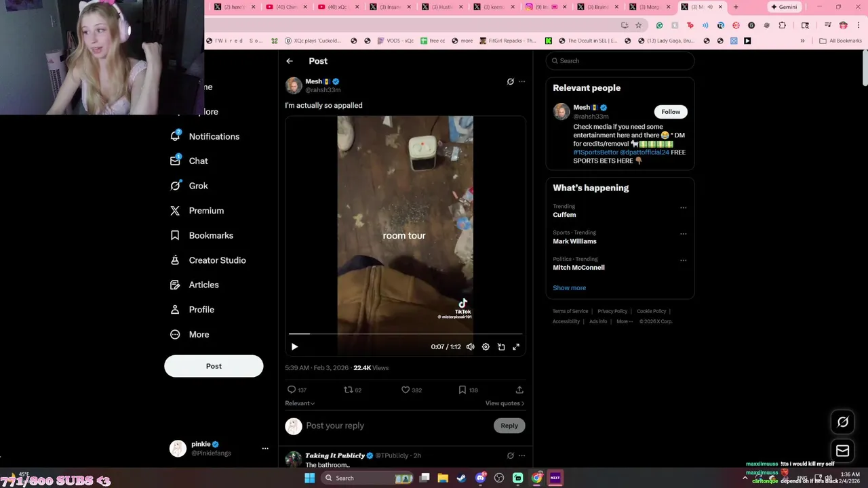Repost the post with 62 reposts

[x=353, y=390]
